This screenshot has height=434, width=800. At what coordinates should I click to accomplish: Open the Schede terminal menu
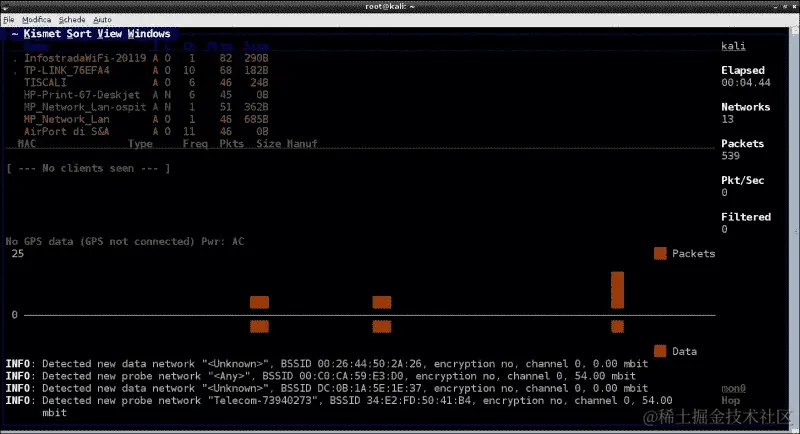pos(72,20)
